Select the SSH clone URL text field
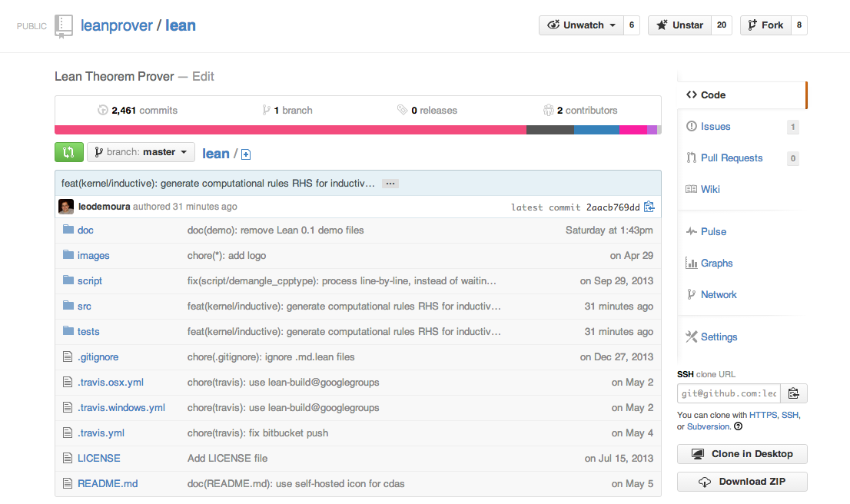 (729, 393)
